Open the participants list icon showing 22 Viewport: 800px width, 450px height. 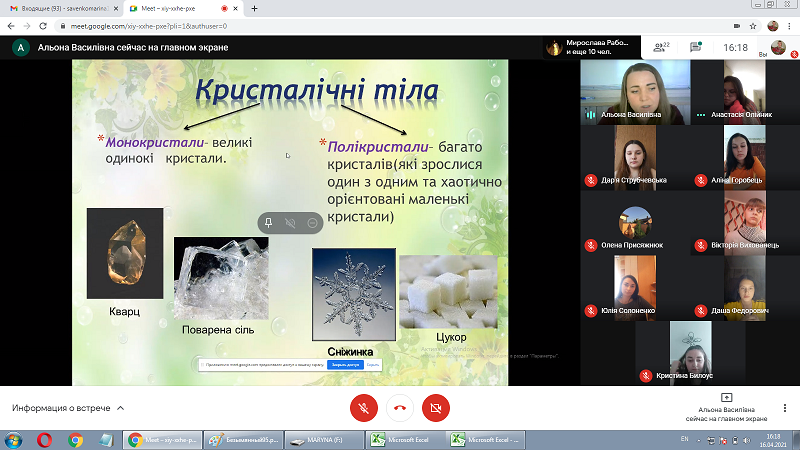point(661,47)
